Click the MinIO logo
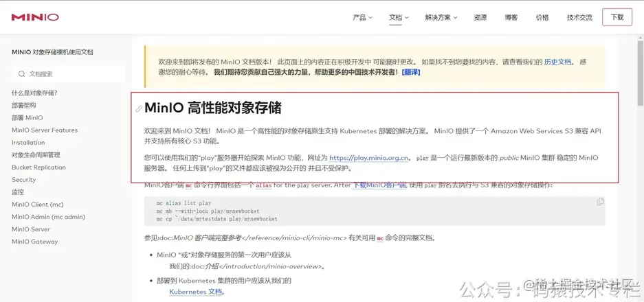This screenshot has width=644, height=302. (x=35, y=17)
